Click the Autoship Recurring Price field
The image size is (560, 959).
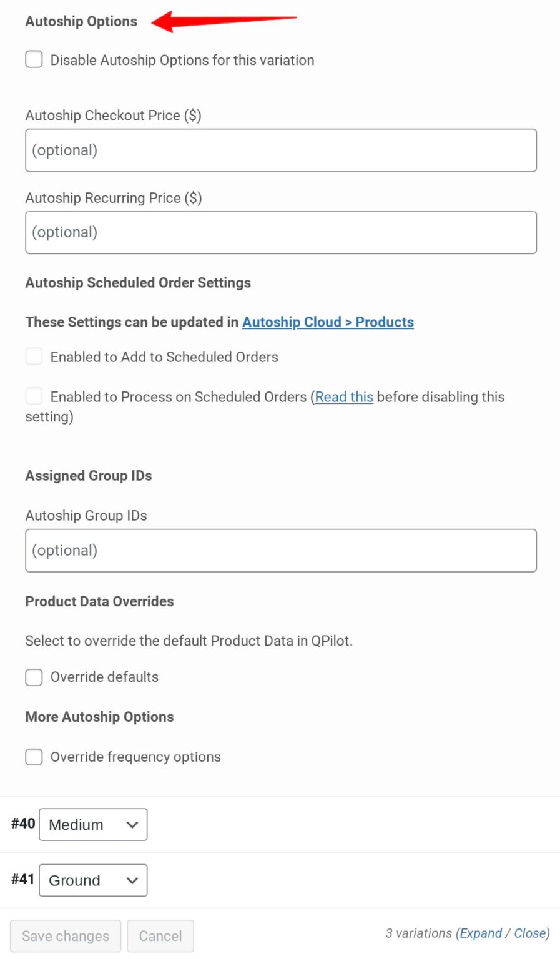point(280,232)
